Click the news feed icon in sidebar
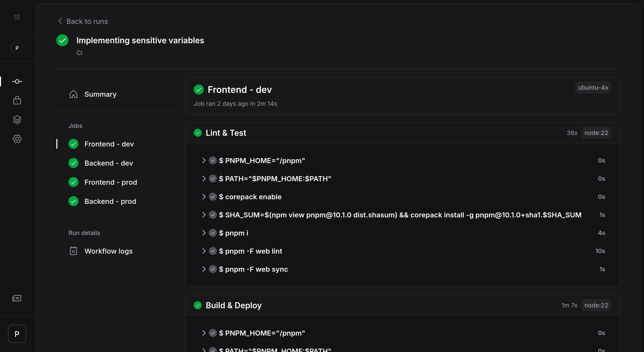The image size is (644, 352). pyautogui.click(x=17, y=298)
